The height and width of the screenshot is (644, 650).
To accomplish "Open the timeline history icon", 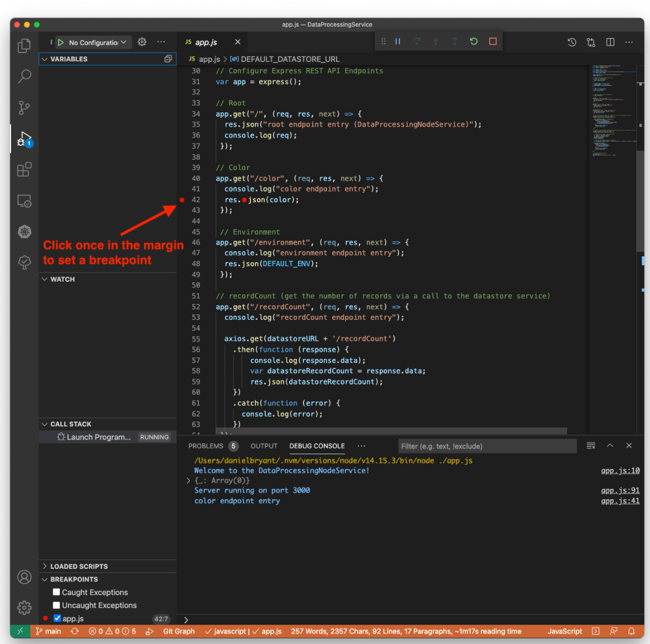I will (572, 42).
